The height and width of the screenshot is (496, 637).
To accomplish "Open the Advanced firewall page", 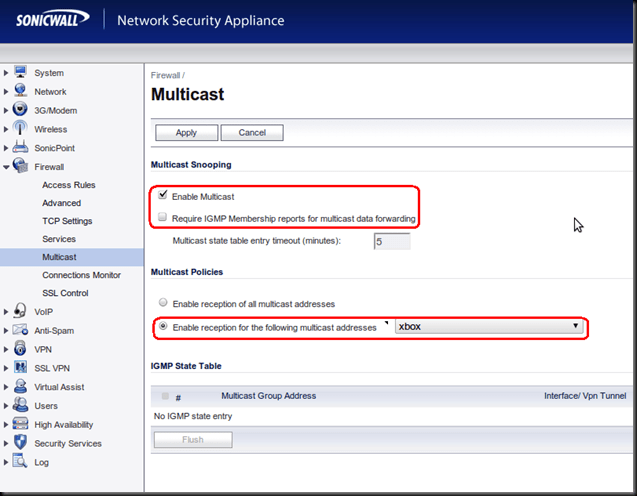I will [x=61, y=203].
